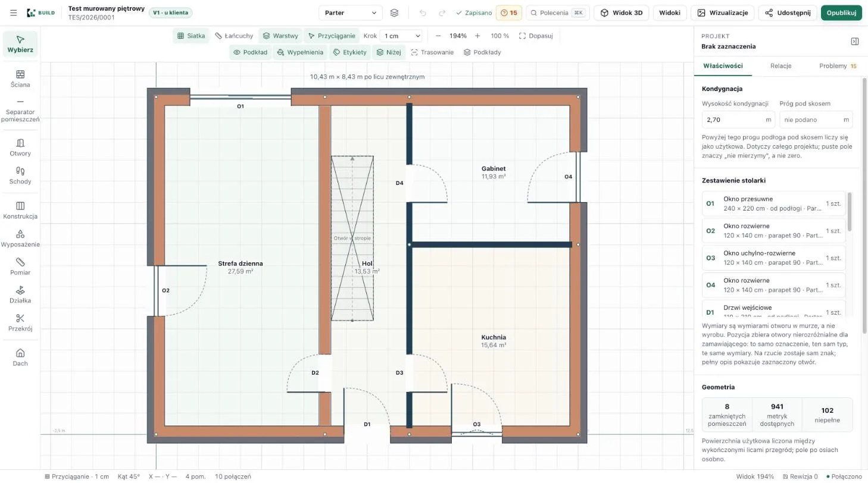Click the joinery list scrollbar
The image size is (868, 483).
850,211
